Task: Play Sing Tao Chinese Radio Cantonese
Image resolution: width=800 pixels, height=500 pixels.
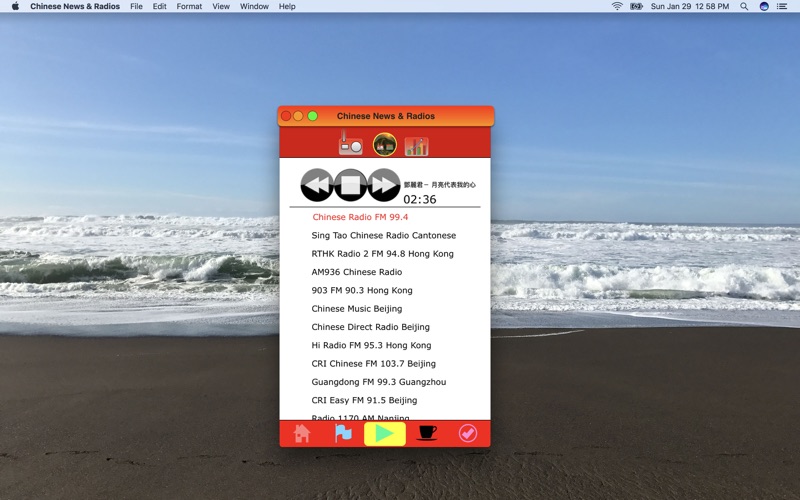Action: (385, 235)
